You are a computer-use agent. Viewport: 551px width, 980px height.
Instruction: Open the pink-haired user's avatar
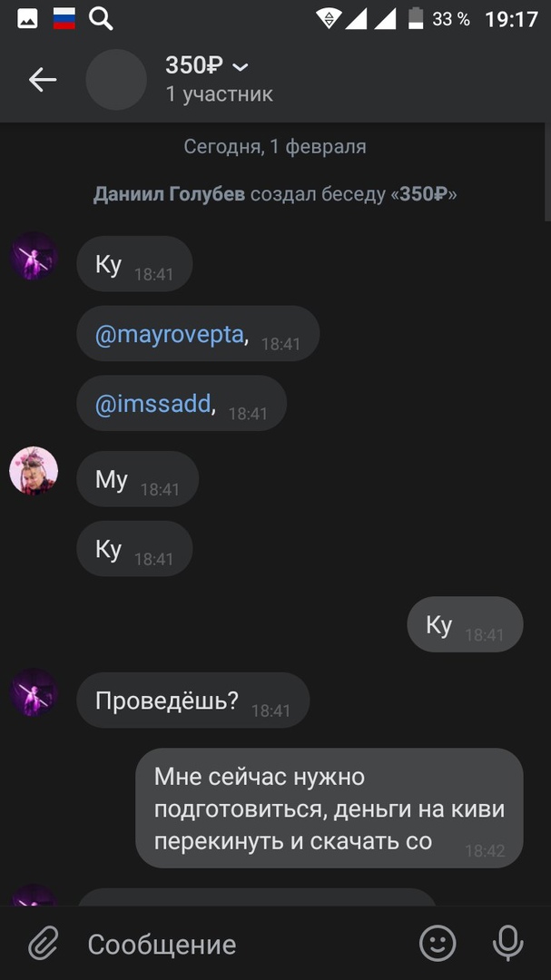point(34,471)
